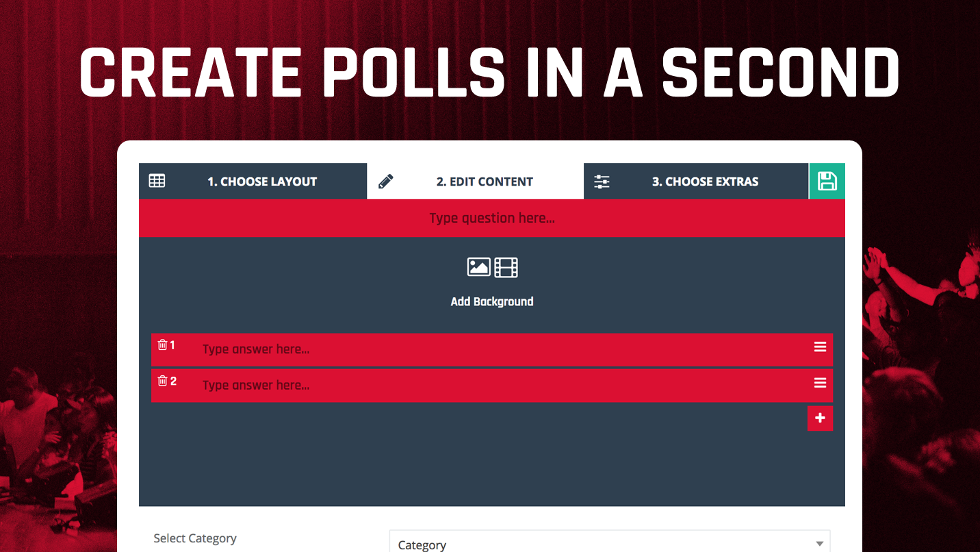The width and height of the screenshot is (980, 552).
Task: Select the Edit Content tab
Action: pyautogui.click(x=485, y=181)
